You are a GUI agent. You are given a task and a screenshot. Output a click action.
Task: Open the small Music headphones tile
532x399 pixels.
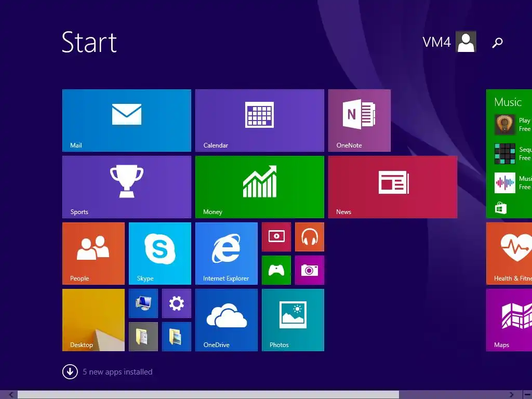click(310, 237)
